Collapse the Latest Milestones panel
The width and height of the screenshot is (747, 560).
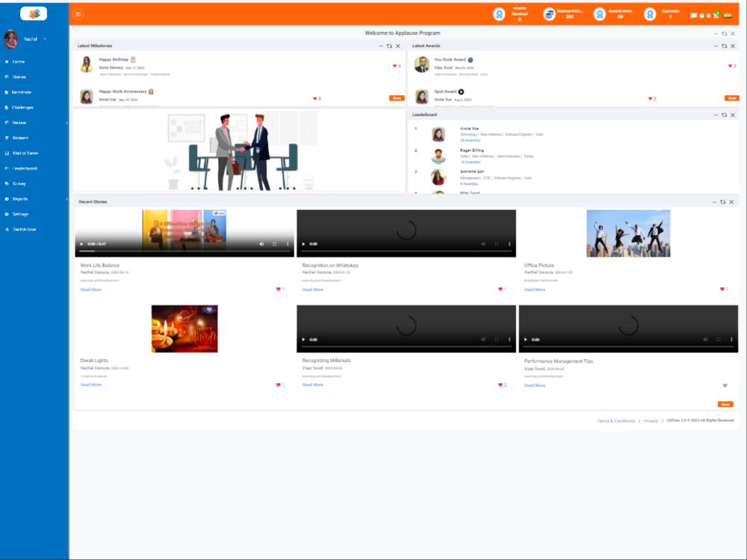pos(381,46)
